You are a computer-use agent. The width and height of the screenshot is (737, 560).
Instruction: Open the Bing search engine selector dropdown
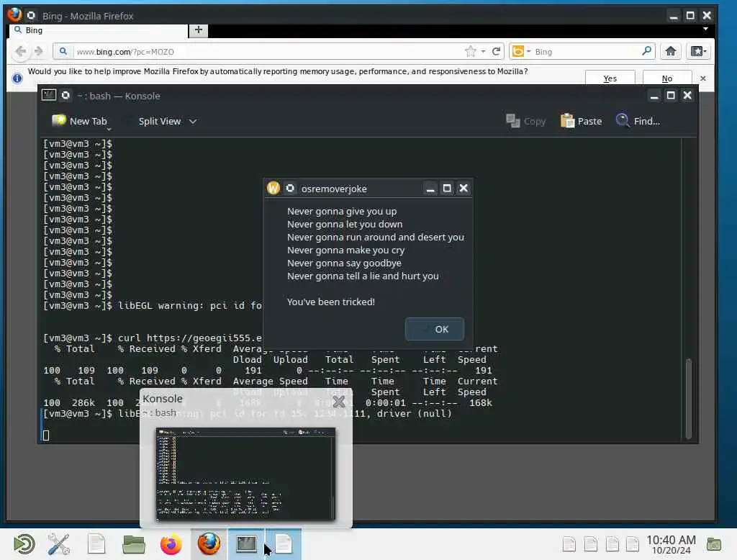[x=521, y=51]
